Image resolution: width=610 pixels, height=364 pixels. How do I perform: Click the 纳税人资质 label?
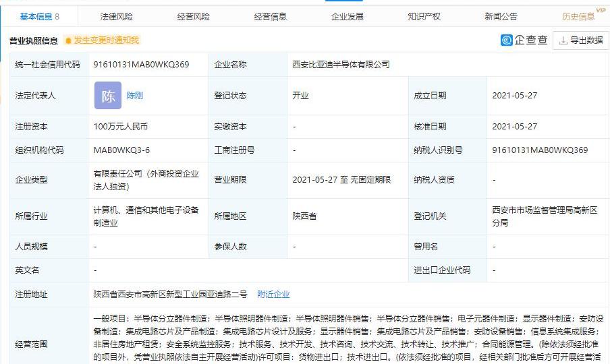[x=434, y=180]
